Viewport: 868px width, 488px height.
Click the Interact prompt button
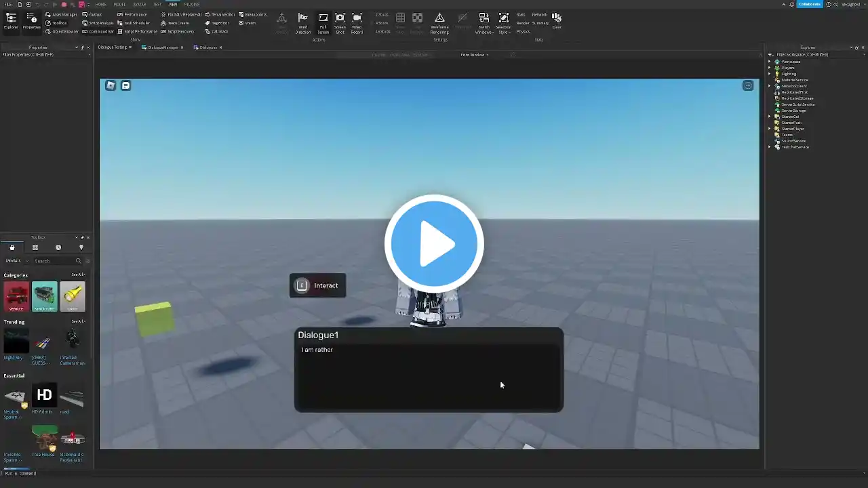pos(317,285)
